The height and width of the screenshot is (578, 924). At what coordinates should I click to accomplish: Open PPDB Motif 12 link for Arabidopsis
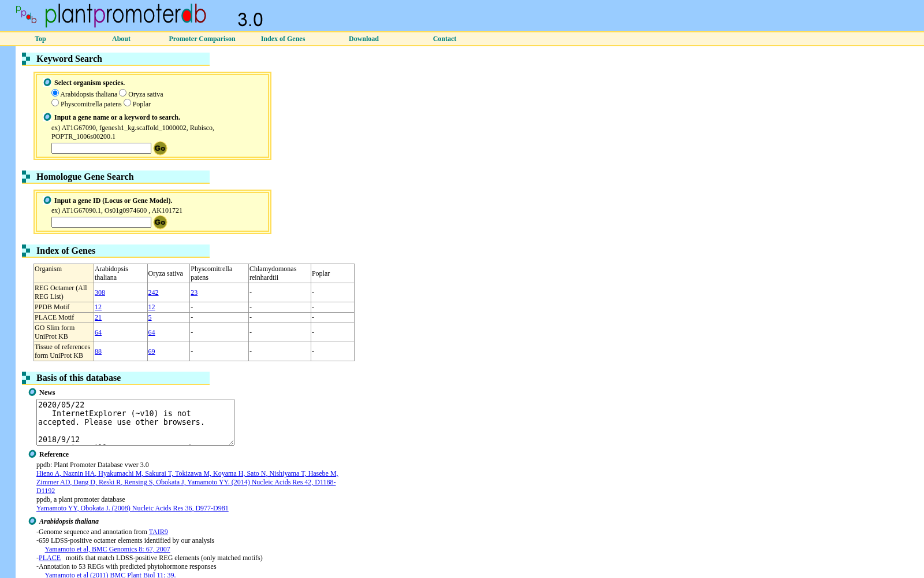[x=98, y=307]
